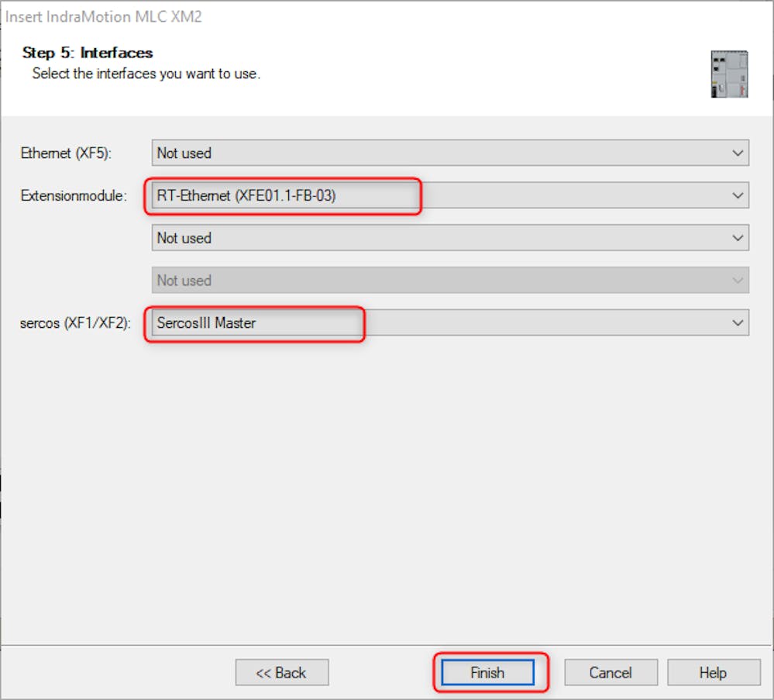Click the IndraMotion MLC XM2 device icon

pos(729,74)
